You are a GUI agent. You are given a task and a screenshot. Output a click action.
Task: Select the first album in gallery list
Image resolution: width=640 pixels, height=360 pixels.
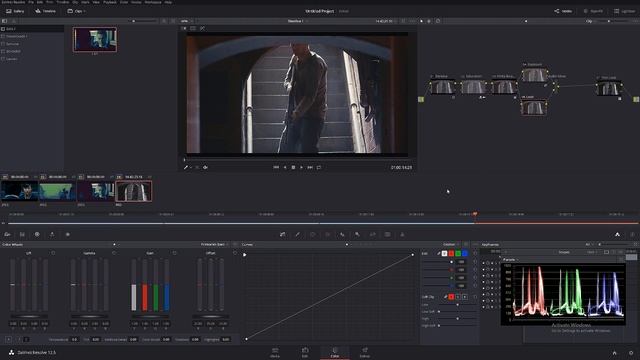[x=32, y=29]
